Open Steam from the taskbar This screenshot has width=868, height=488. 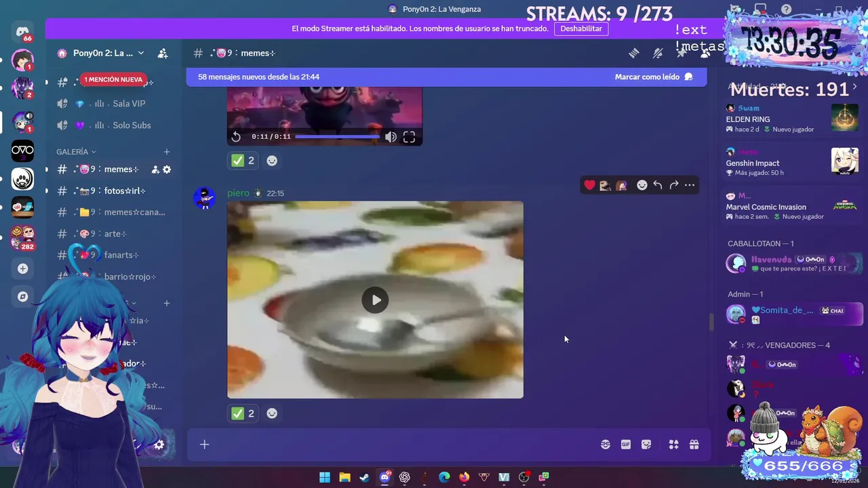pos(364,477)
